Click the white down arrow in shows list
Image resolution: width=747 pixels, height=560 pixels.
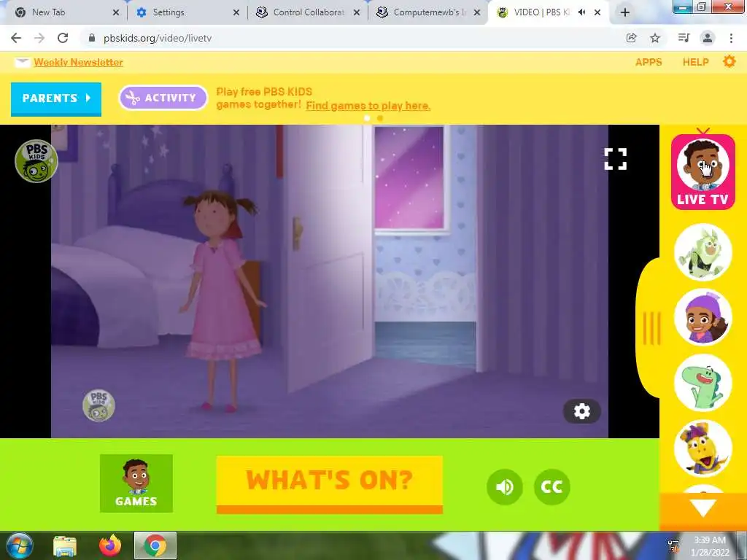pyautogui.click(x=703, y=507)
